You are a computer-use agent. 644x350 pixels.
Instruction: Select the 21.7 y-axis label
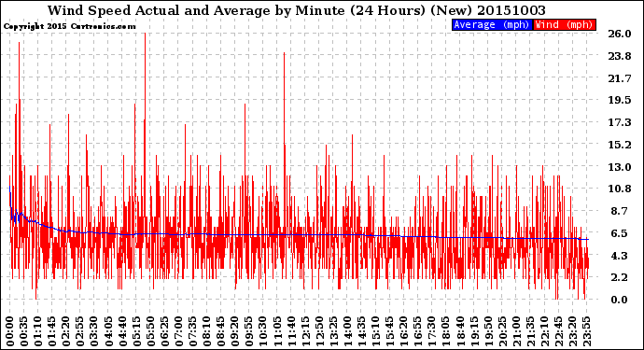pos(620,78)
